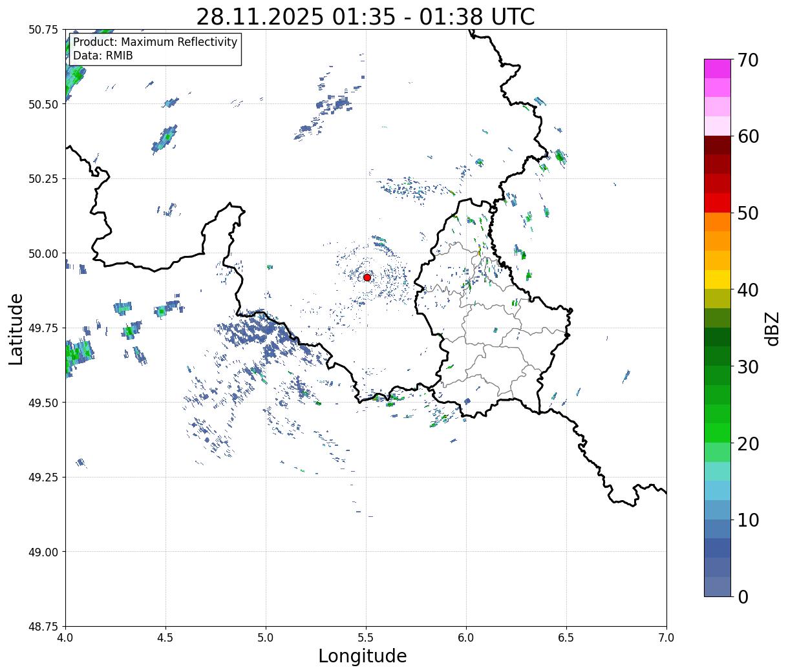Screen dimensions: 788x672
Task: Click the bright red colorbar swatch above 50
Action: 717,203
